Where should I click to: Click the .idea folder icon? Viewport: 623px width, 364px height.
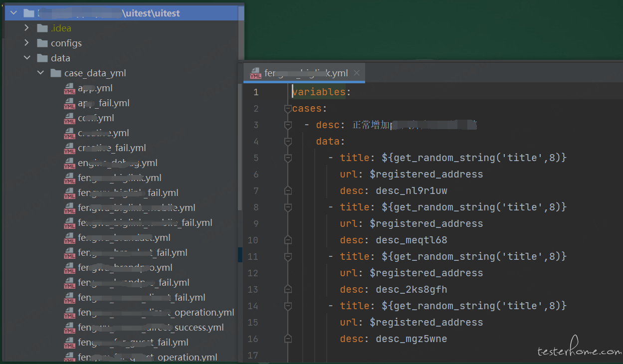coord(42,28)
